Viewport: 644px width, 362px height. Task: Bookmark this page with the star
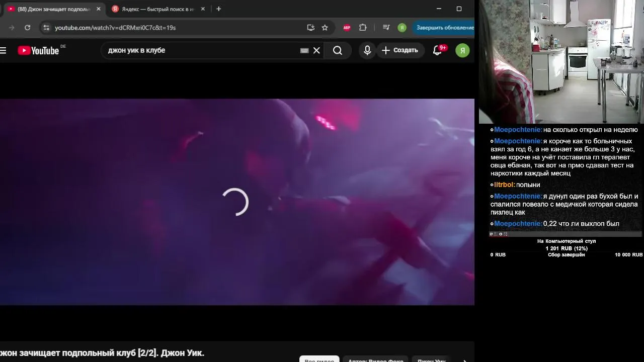[x=325, y=28]
